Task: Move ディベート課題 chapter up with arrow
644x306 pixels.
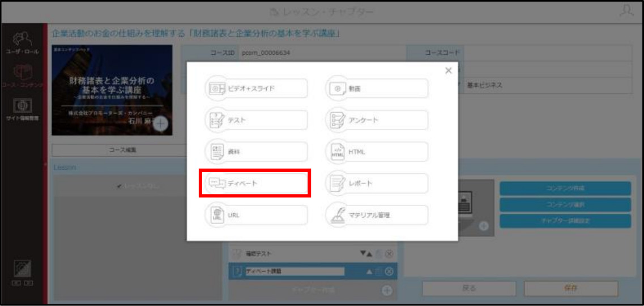Action: (369, 271)
